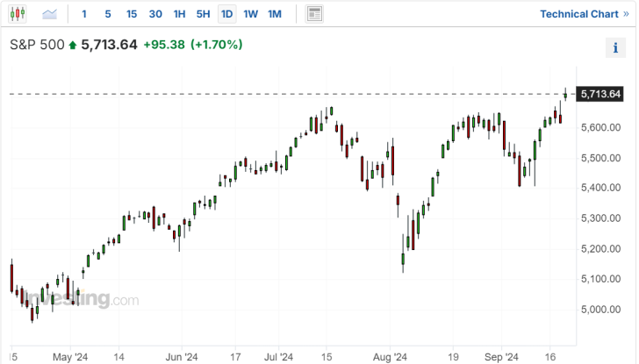Click the info 'i' icon
This screenshot has width=639, height=364.
click(615, 47)
